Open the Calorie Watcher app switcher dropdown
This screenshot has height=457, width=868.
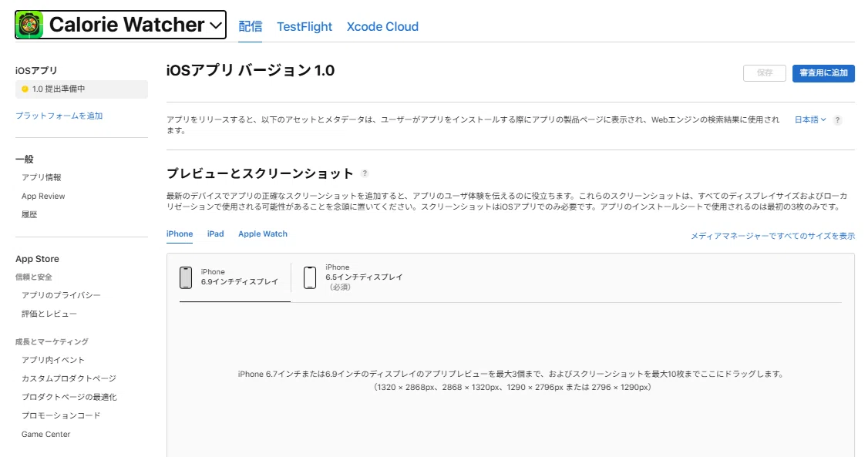click(121, 25)
